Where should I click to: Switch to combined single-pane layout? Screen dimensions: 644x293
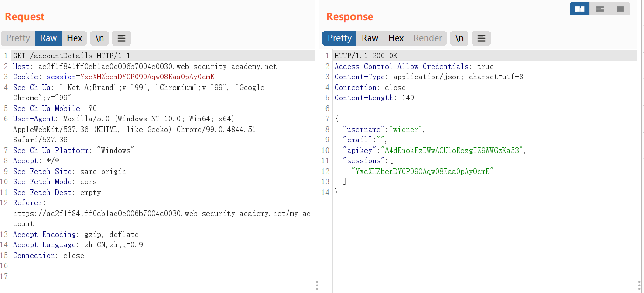[620, 9]
